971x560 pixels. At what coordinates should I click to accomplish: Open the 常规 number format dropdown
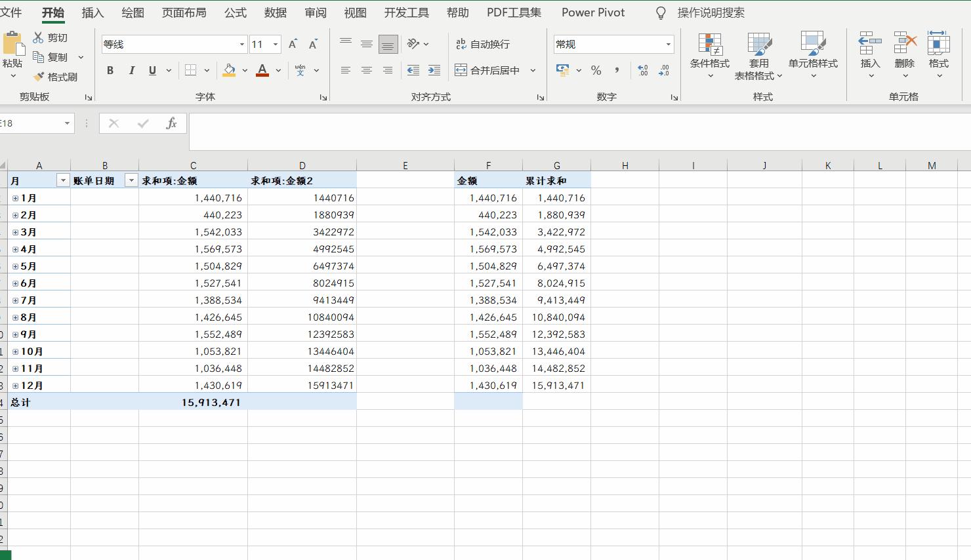(669, 44)
